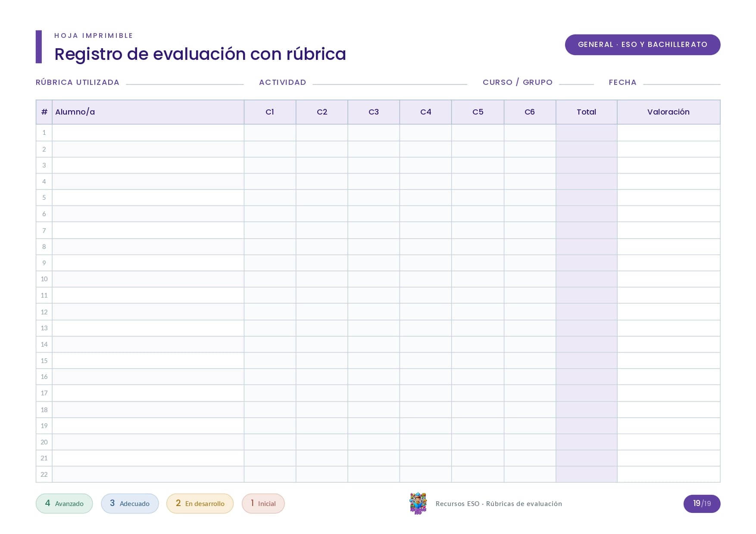Click the 19/19 page number badge

click(x=702, y=503)
